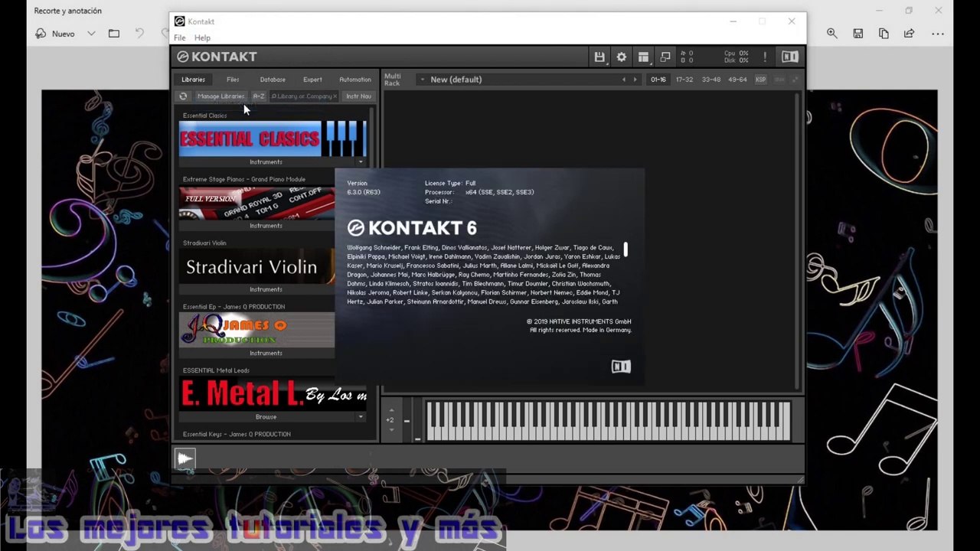This screenshot has width=980, height=551.
Task: Open the File menu
Action: coord(179,37)
